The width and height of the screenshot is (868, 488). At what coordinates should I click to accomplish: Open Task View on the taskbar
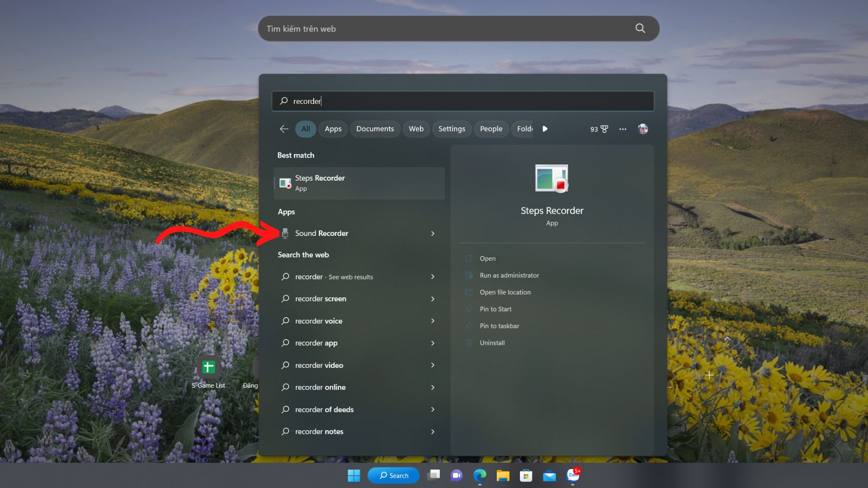(434, 475)
